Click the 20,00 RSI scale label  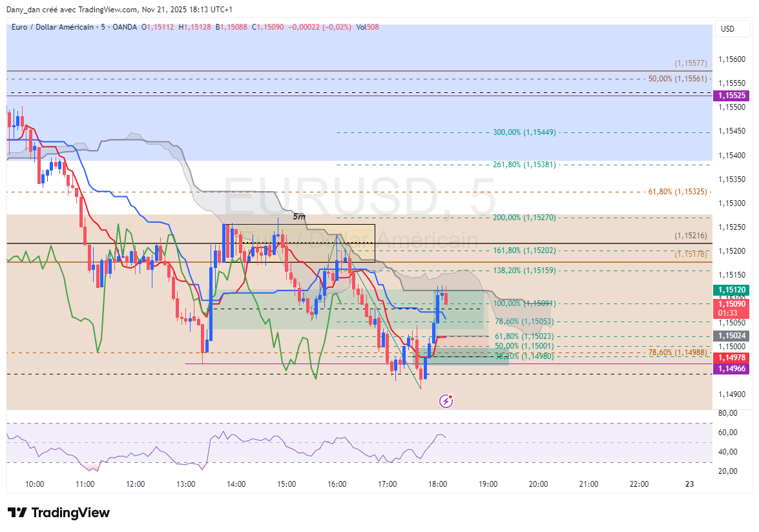click(727, 471)
